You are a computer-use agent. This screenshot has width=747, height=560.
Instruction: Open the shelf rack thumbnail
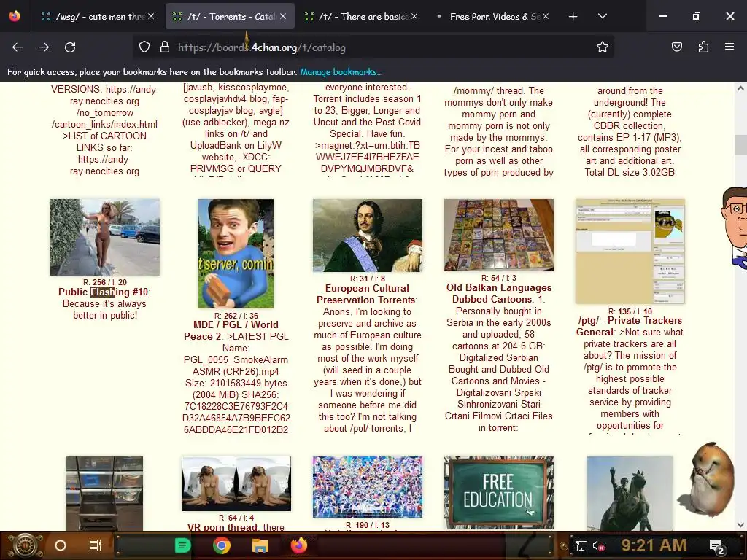pyautogui.click(x=104, y=494)
